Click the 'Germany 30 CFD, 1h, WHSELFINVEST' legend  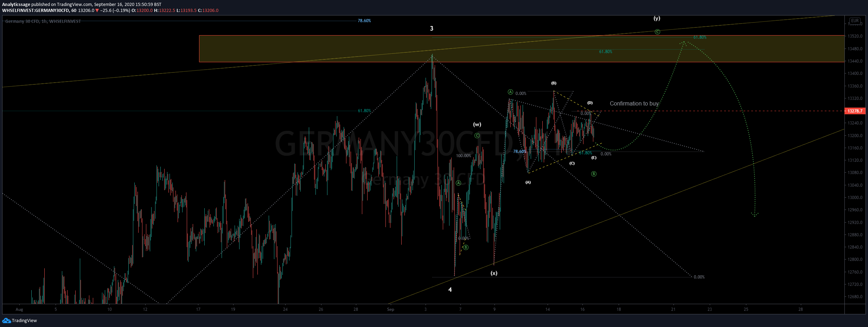43,21
